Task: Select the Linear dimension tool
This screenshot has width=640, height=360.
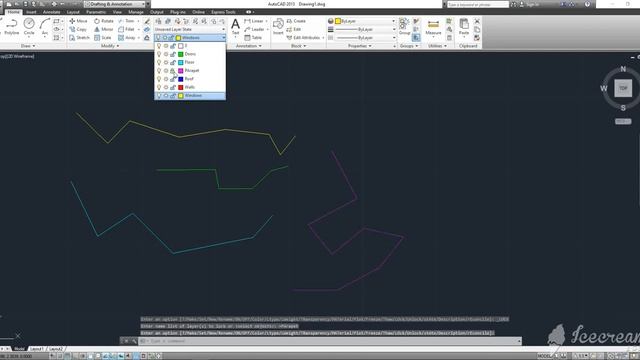Action: point(254,21)
